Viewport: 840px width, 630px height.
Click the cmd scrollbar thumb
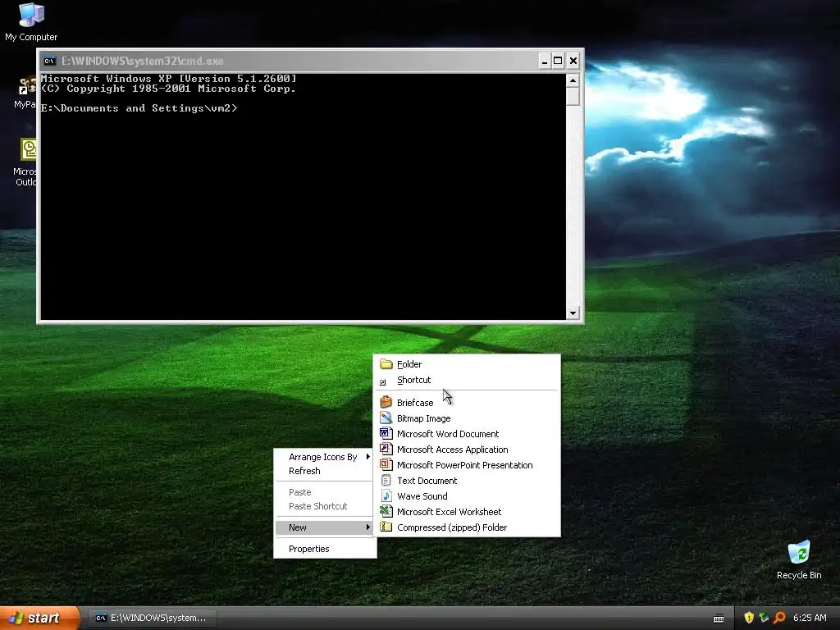point(573,97)
